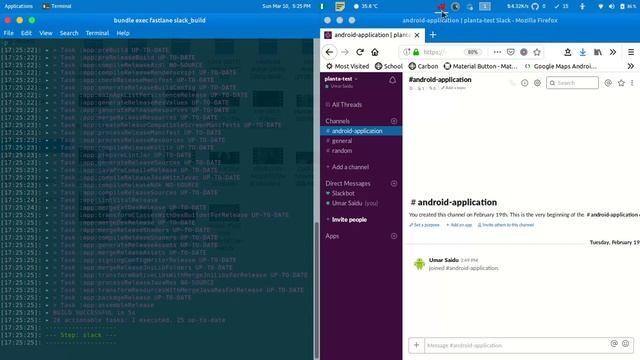Attach file with plus button
This screenshot has width=640, height=360.
pos(416,345)
